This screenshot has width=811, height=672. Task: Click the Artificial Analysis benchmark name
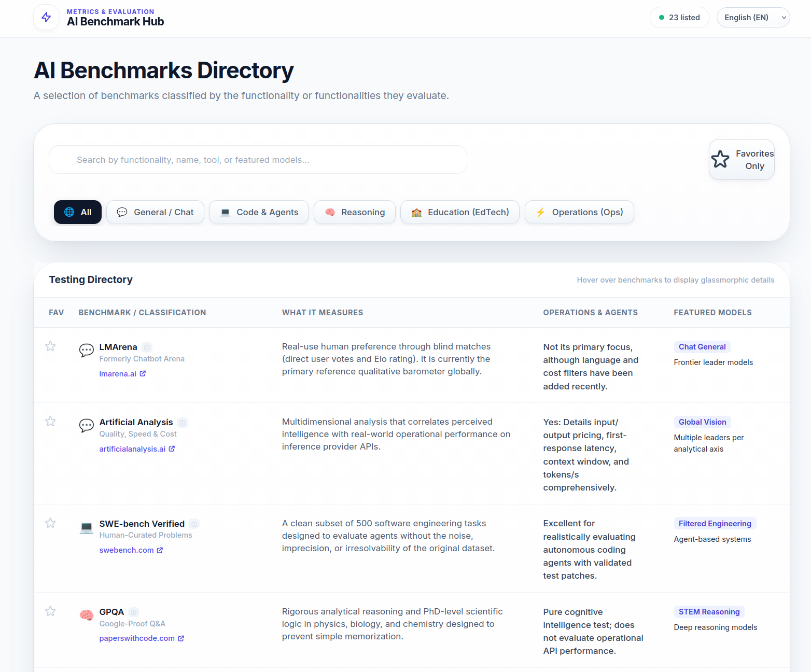(136, 422)
